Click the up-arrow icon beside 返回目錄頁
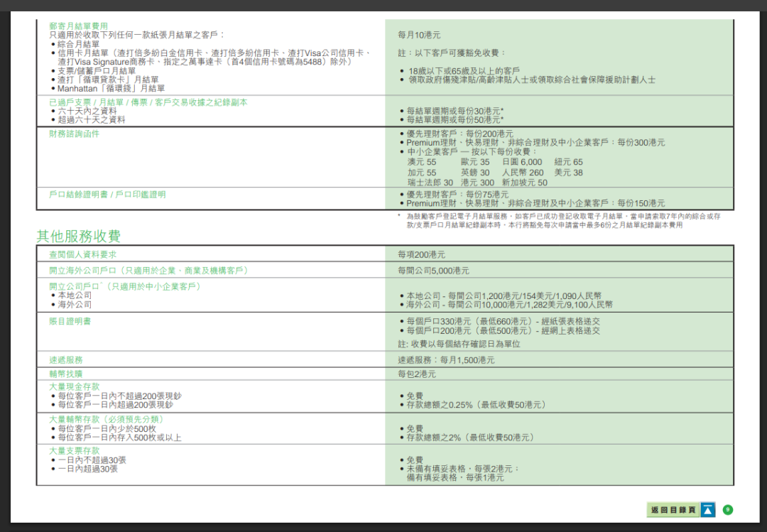Screen dimensions: 767x532 pyautogui.click(x=708, y=510)
